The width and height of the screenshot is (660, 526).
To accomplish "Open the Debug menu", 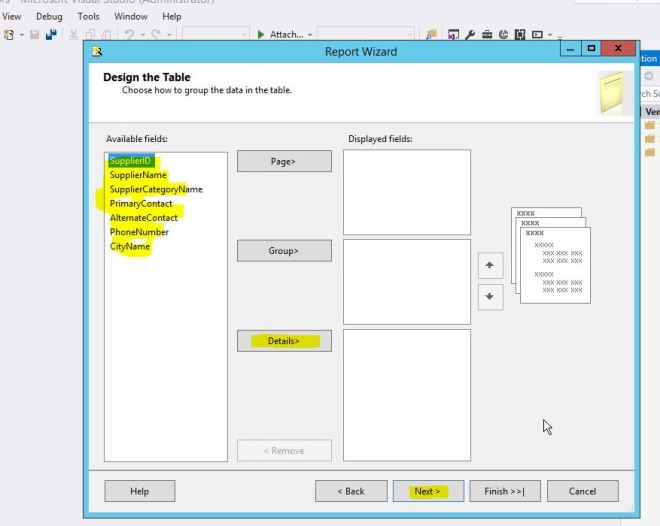I will click(48, 16).
